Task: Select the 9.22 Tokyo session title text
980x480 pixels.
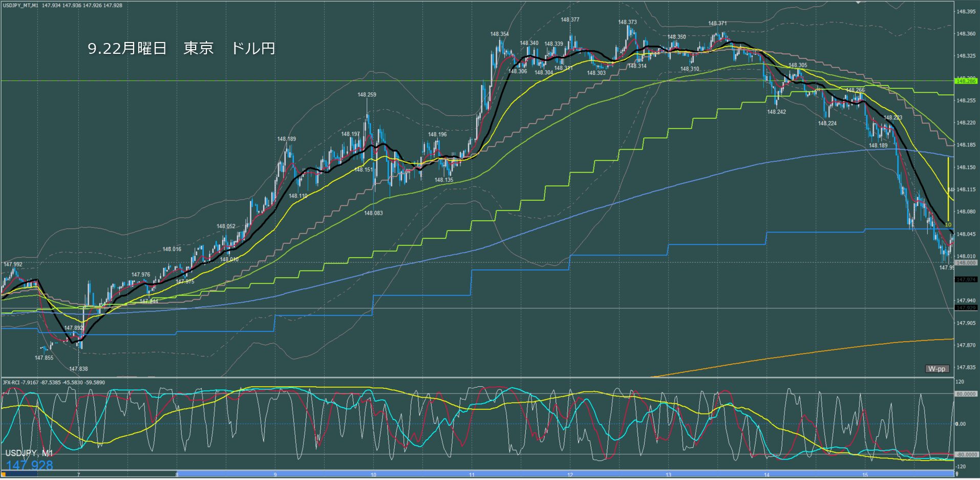Action: pyautogui.click(x=182, y=48)
